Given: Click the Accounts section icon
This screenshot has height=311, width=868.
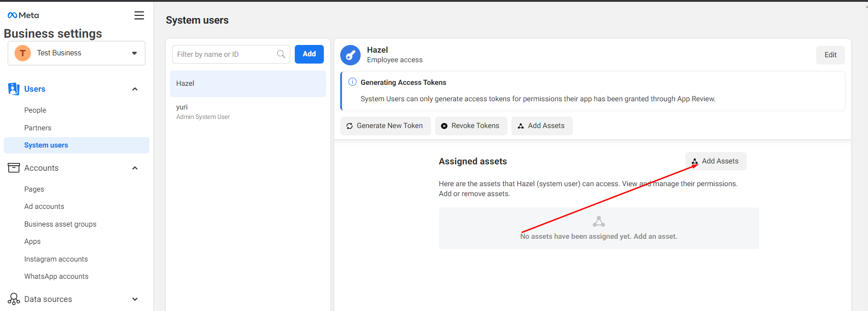Looking at the screenshot, I should 14,168.
